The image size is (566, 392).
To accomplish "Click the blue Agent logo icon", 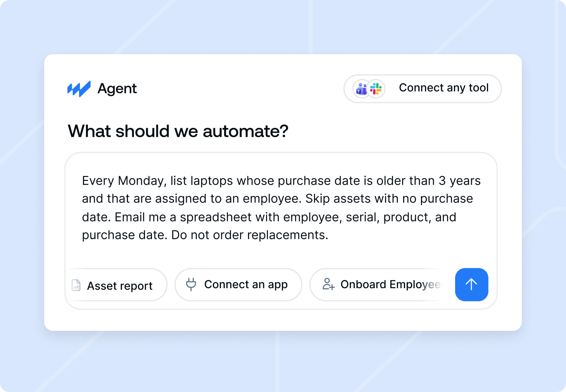I will click(79, 89).
